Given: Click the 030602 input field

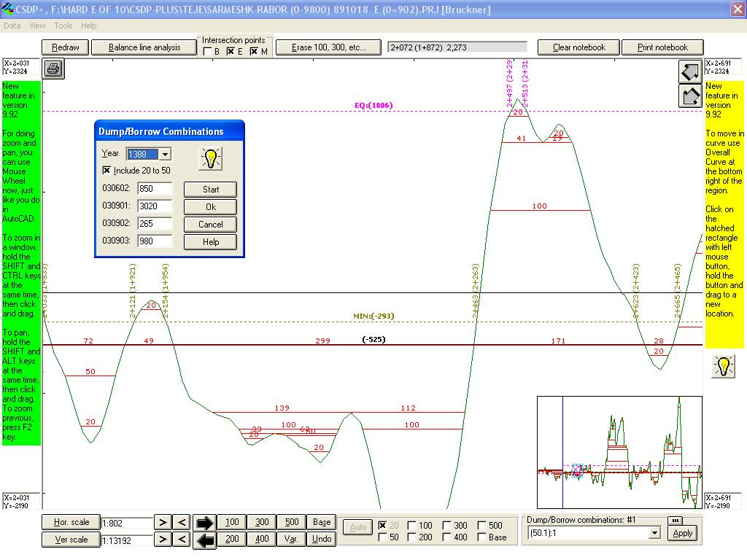Looking at the screenshot, I should coord(155,189).
